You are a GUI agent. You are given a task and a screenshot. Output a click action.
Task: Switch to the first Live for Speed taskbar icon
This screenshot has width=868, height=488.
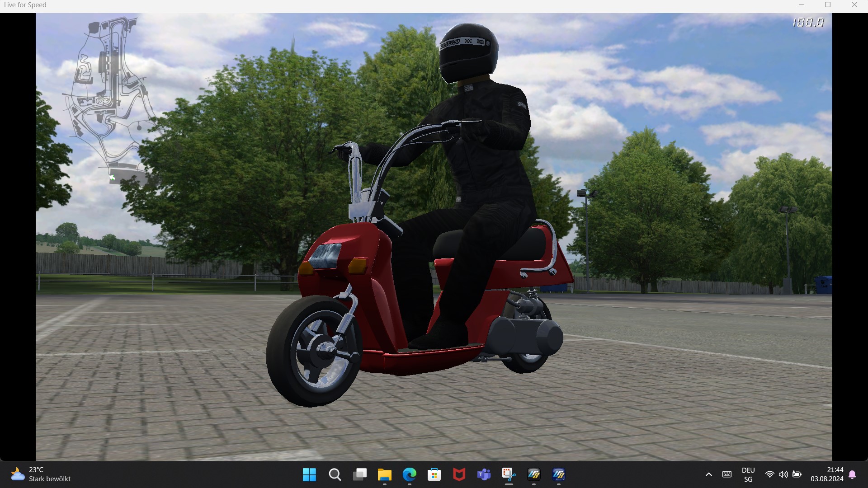pyautogui.click(x=534, y=474)
